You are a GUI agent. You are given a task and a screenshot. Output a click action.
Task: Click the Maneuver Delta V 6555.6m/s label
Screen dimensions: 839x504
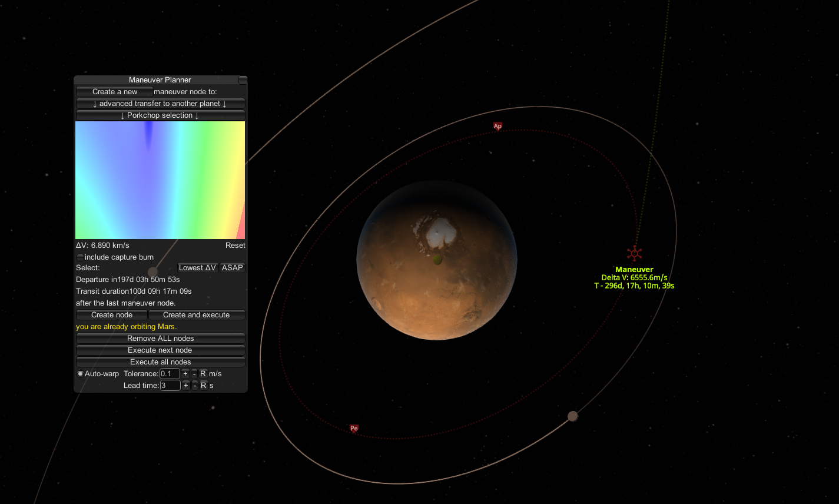coord(634,278)
